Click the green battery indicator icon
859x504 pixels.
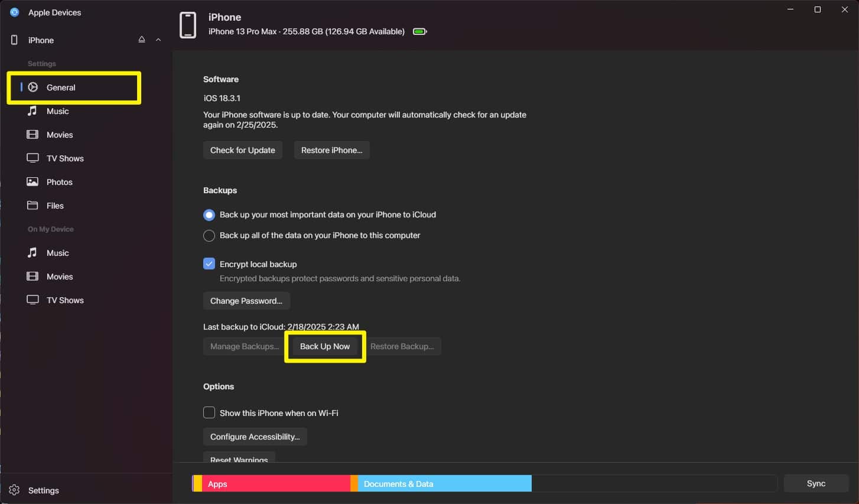419,31
